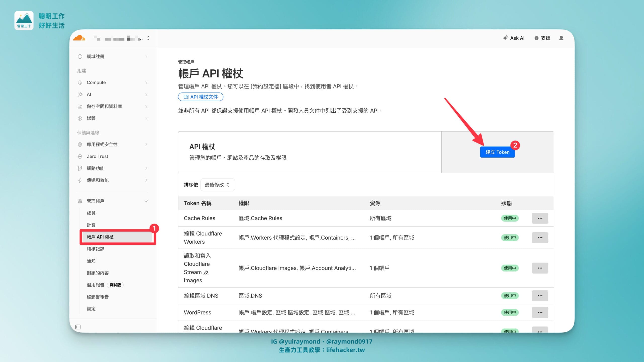Click the 建立 Token button
Viewport: 644px width, 362px height.
[x=497, y=152]
